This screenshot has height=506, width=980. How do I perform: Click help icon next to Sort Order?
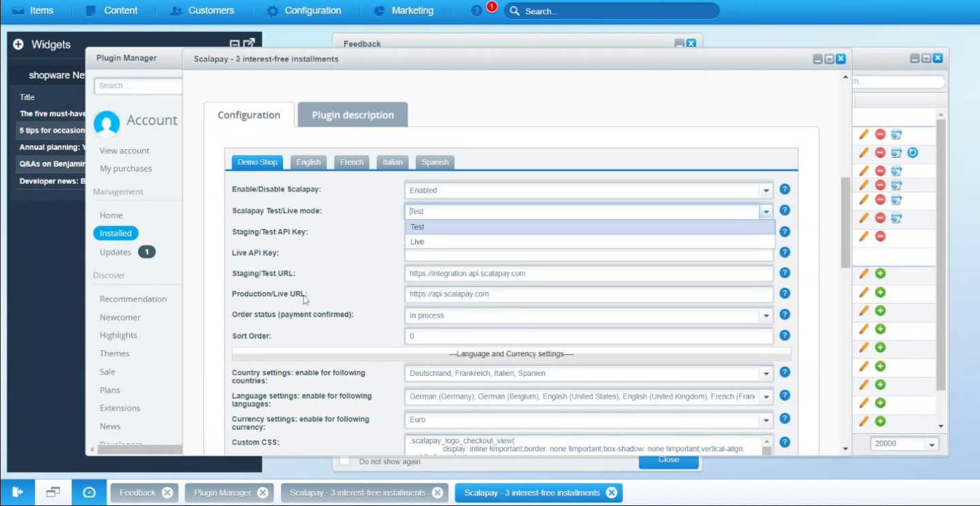pyautogui.click(x=785, y=336)
